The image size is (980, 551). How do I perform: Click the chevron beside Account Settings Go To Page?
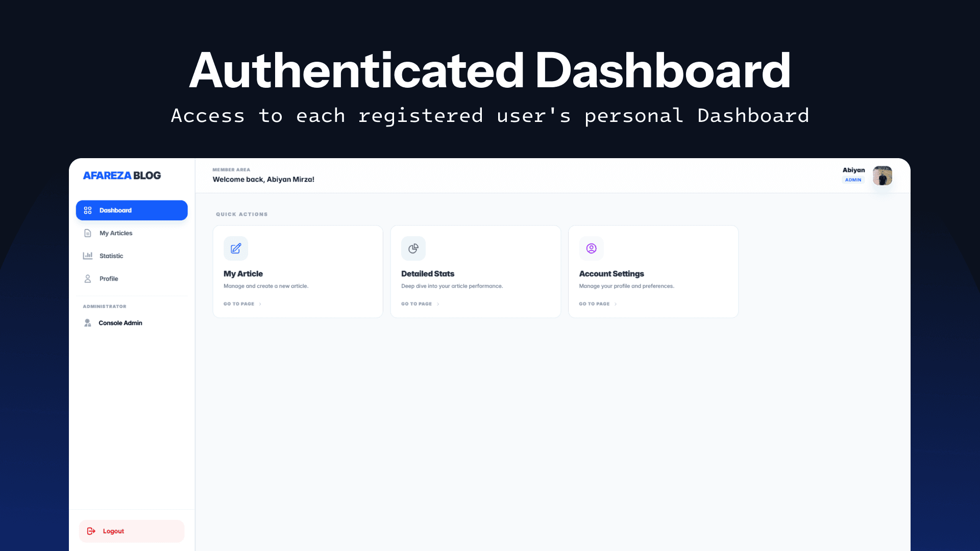(x=616, y=304)
